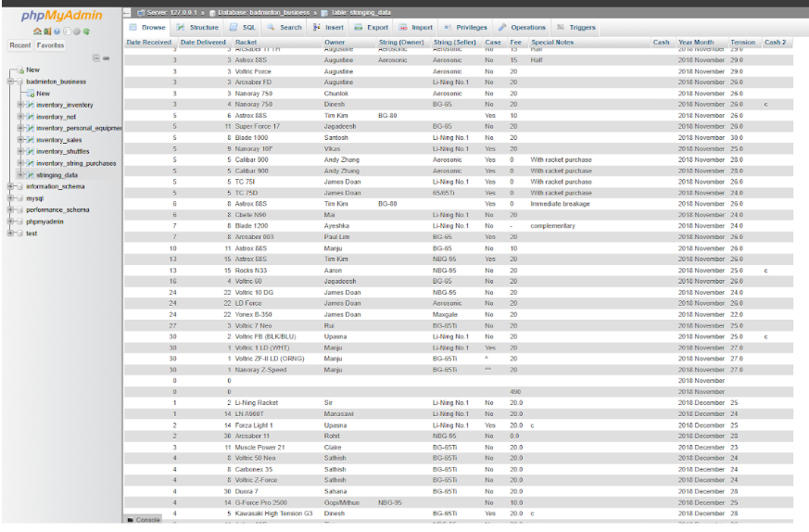Open the Privileges tab
Viewport: 809px width, 532px height.
click(x=465, y=28)
